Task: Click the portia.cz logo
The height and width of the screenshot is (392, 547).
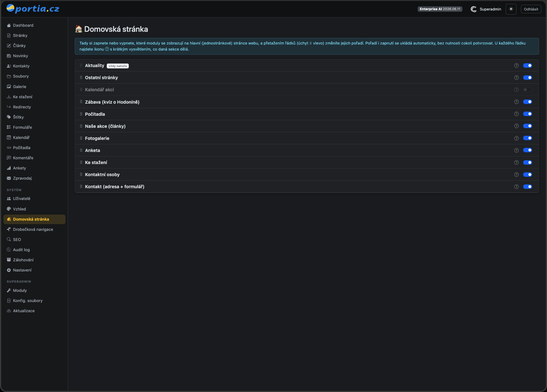Action: (33, 9)
